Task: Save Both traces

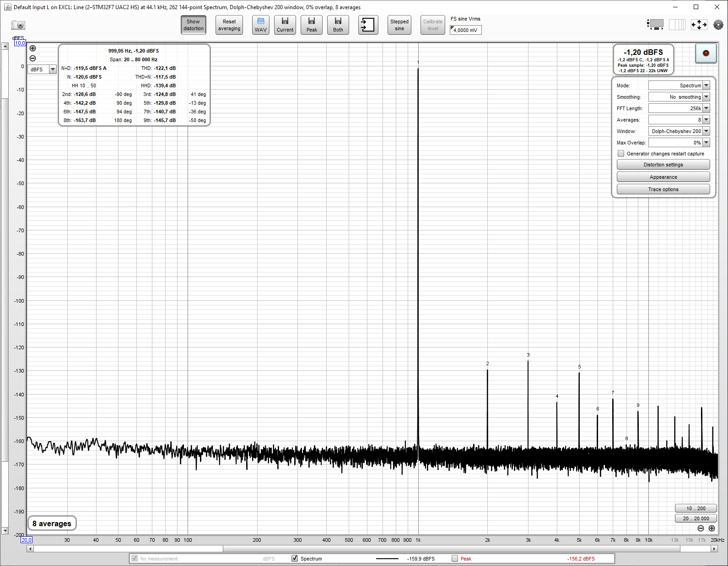Action: [x=338, y=25]
